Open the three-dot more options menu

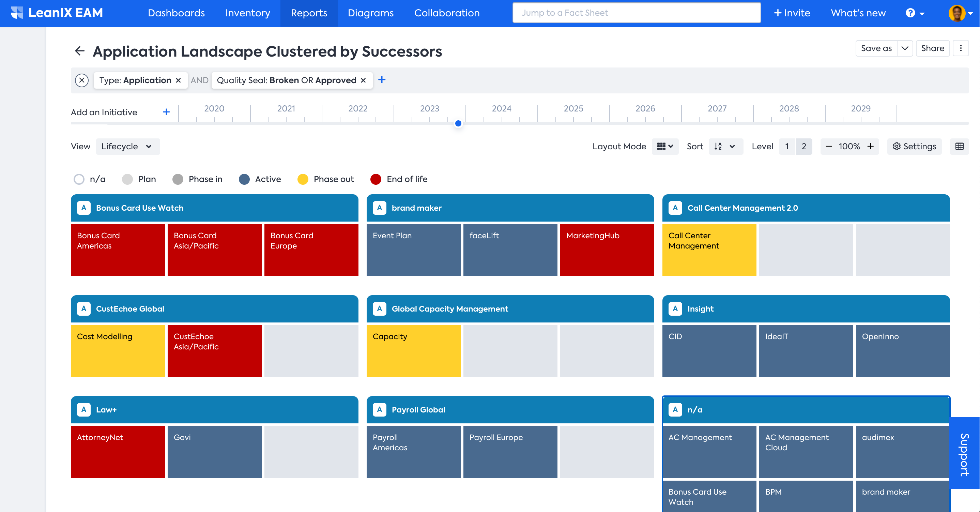pos(961,48)
